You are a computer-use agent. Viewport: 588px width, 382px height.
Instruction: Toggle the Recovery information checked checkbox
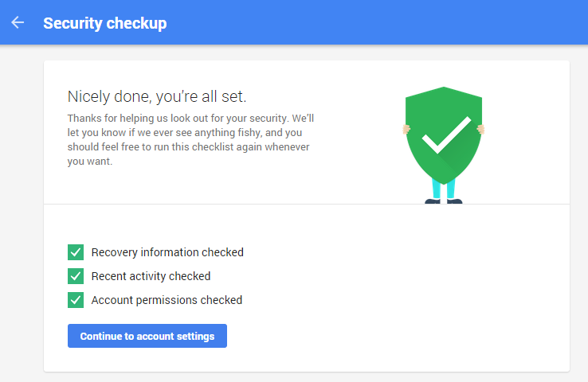[76, 252]
